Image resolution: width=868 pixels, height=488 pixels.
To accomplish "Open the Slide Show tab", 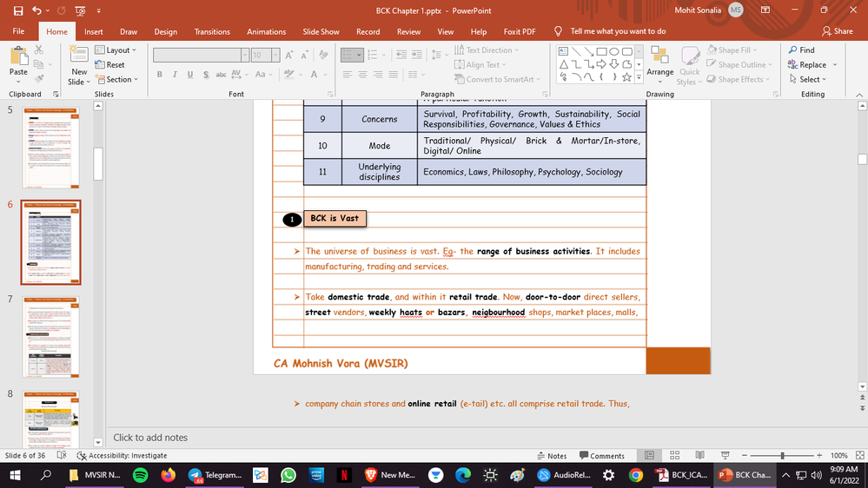I will point(321,31).
